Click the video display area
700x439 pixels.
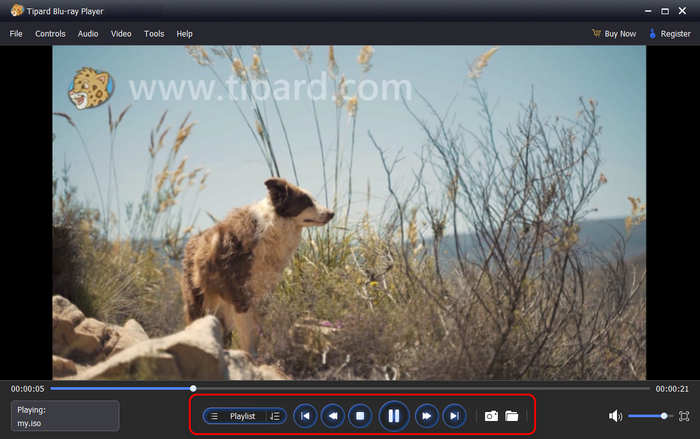point(349,213)
